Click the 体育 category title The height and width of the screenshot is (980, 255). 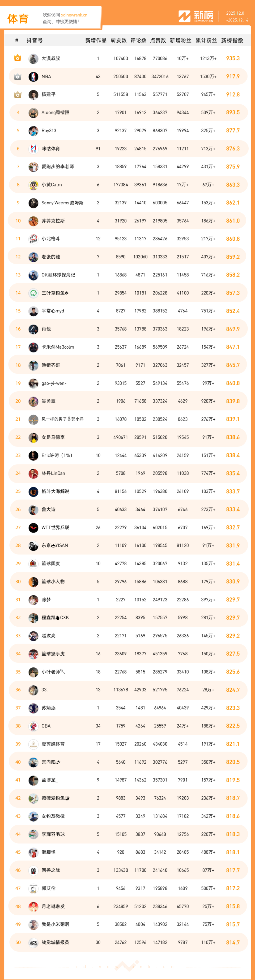pyautogui.click(x=18, y=19)
